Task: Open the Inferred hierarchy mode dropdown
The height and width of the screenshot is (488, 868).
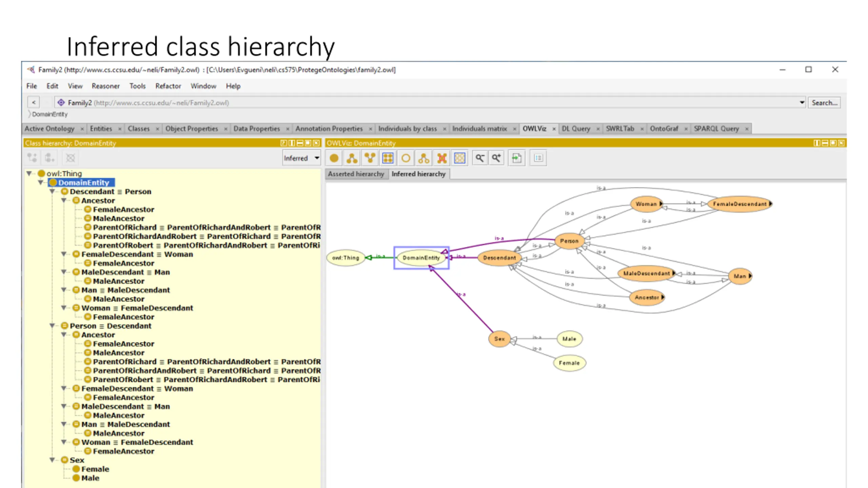Action: [x=301, y=158]
